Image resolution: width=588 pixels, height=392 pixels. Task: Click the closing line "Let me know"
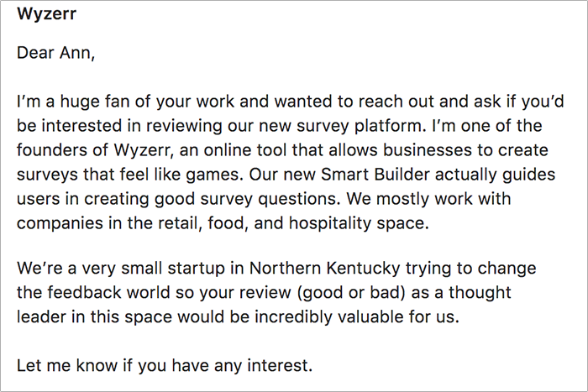pyautogui.click(x=66, y=366)
